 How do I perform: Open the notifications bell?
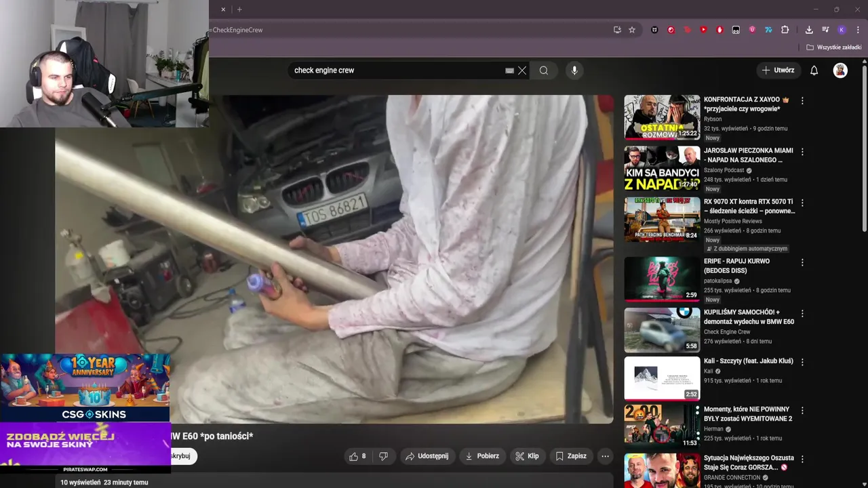[x=814, y=70]
